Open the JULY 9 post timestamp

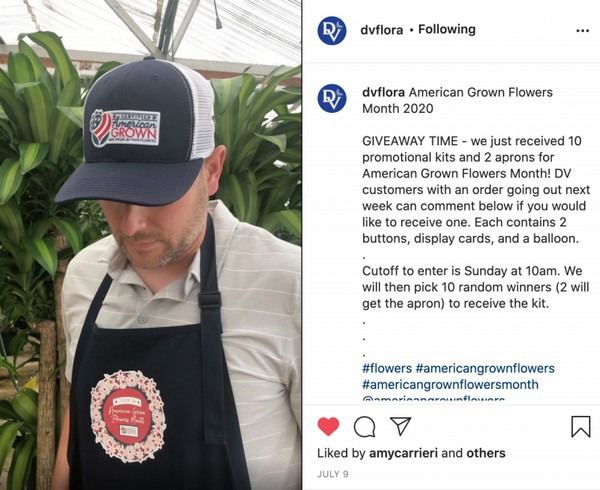pos(333,474)
